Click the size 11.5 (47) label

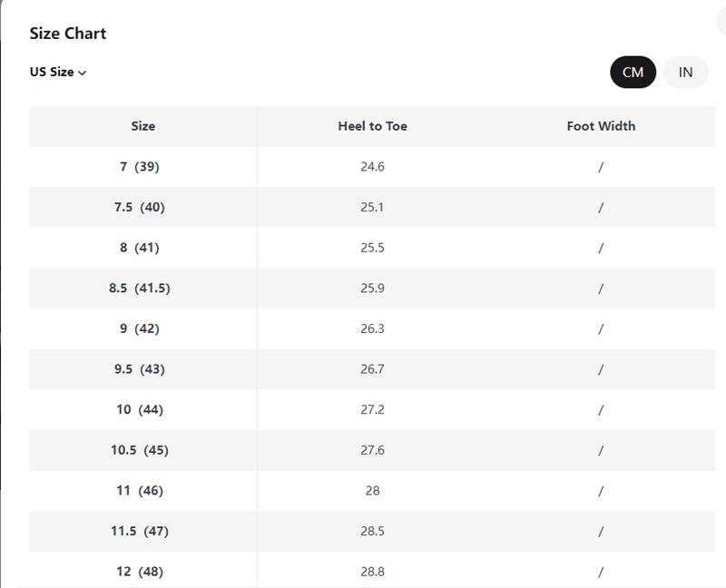[x=140, y=531]
